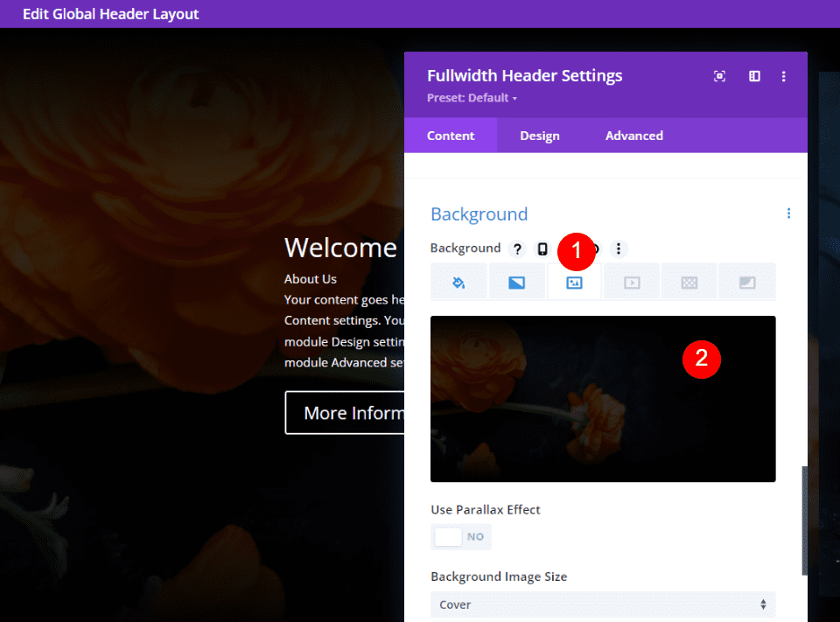
Task: Open Background field three-dot options
Action: [619, 249]
